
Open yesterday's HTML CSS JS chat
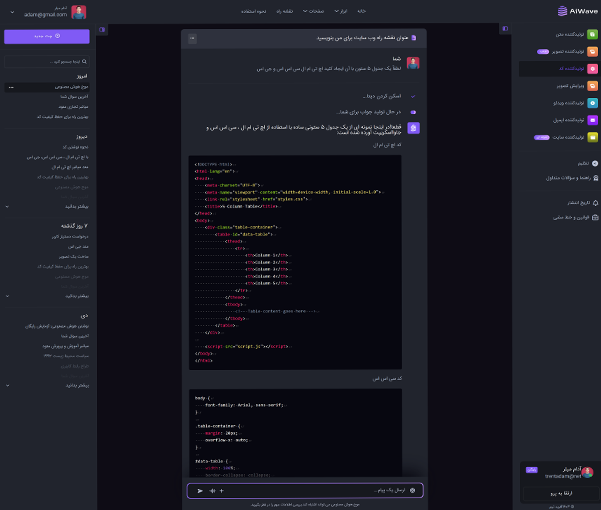[x=57, y=157]
